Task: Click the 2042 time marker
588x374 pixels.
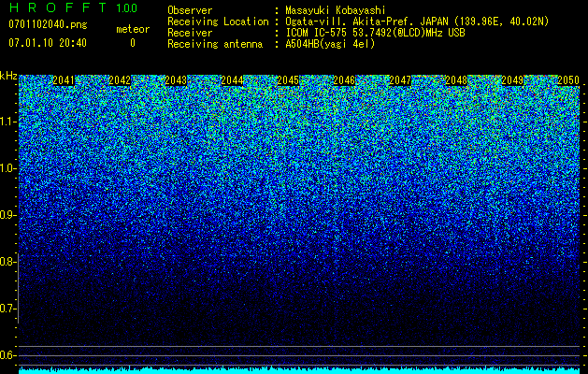Action: point(120,80)
